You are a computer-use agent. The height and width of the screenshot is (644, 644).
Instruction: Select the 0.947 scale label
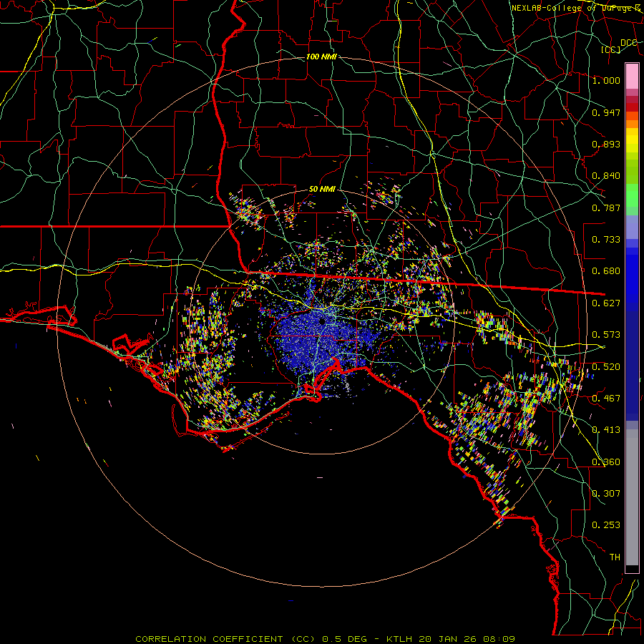click(x=606, y=112)
